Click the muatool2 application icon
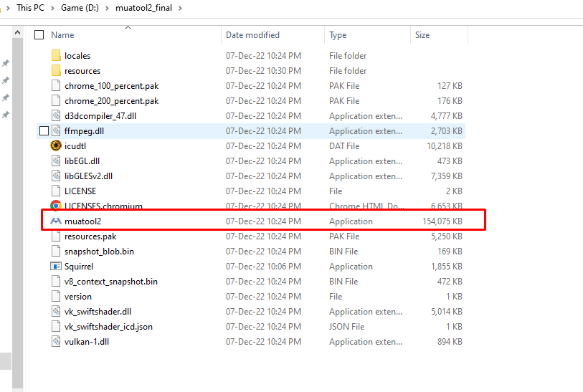583x392 pixels. point(57,221)
